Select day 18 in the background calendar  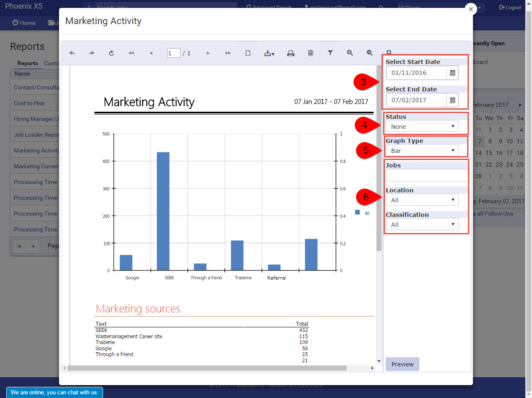pos(520,153)
